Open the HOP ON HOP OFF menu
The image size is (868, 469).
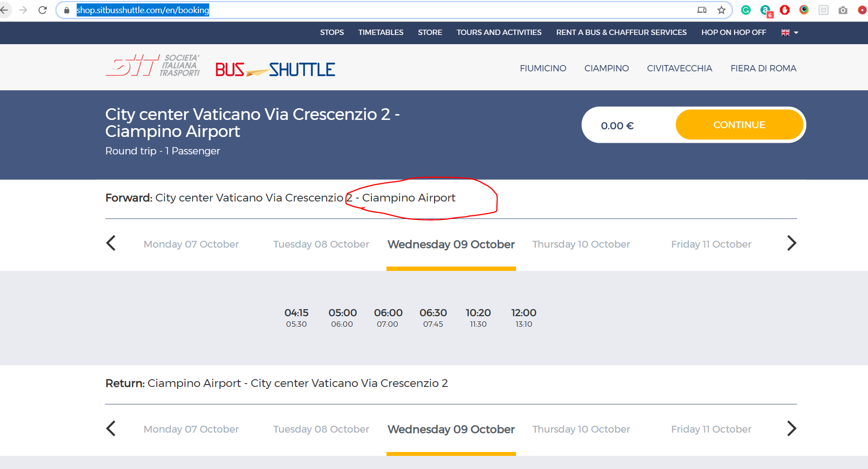point(733,33)
